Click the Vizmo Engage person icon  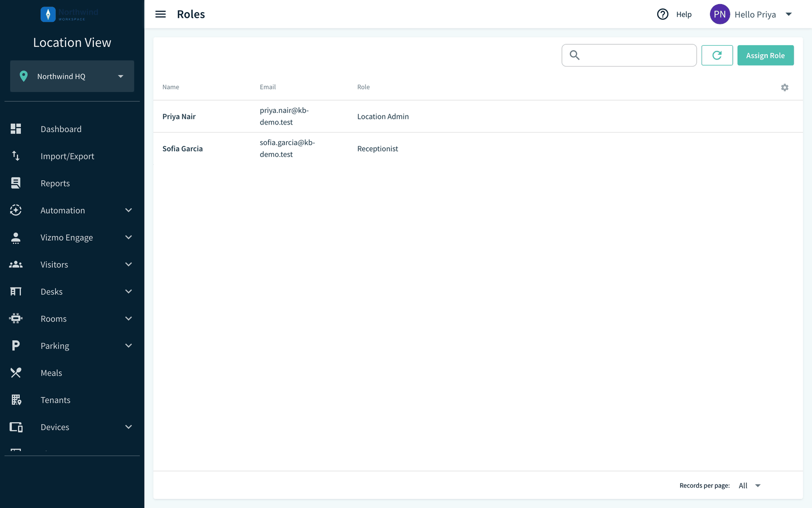coord(16,237)
